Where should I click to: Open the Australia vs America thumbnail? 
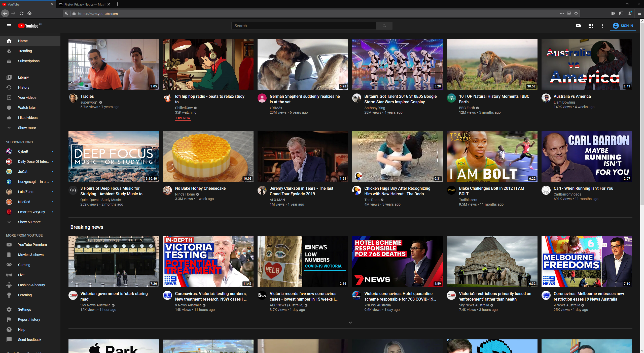[587, 64]
